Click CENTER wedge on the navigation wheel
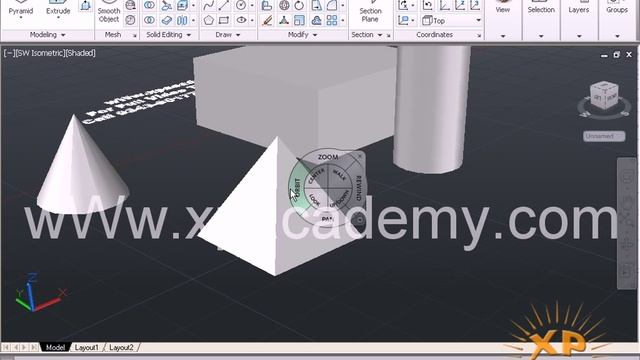Screen dimensions: 640x360 pos(316,176)
